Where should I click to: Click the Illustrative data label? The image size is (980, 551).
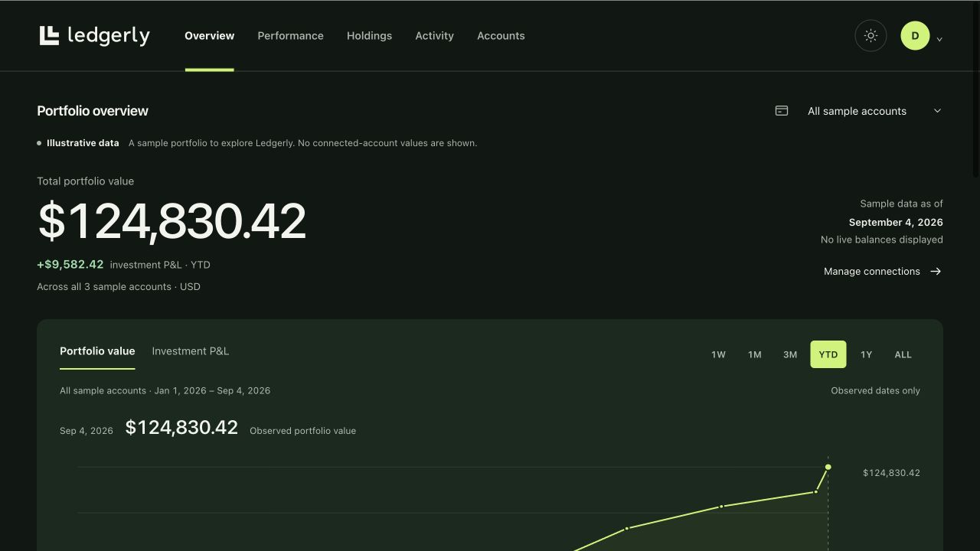click(x=83, y=143)
